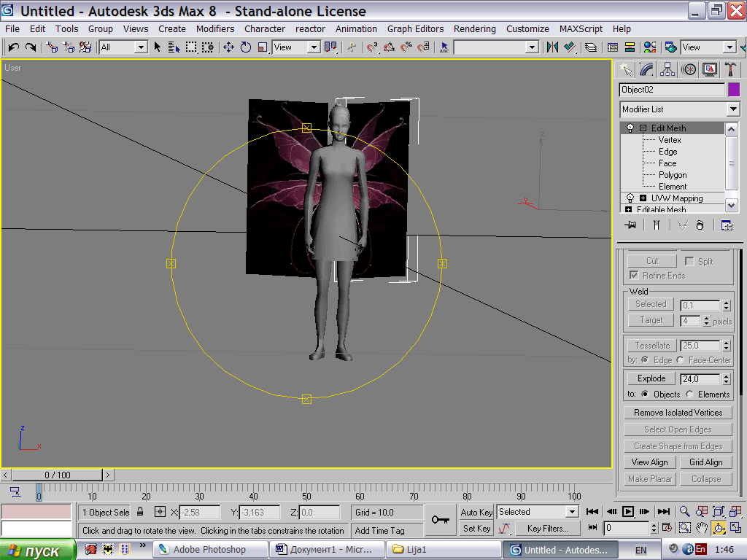Select the Edge tessellate radio button
Image resolution: width=747 pixels, height=560 pixels.
point(645,360)
